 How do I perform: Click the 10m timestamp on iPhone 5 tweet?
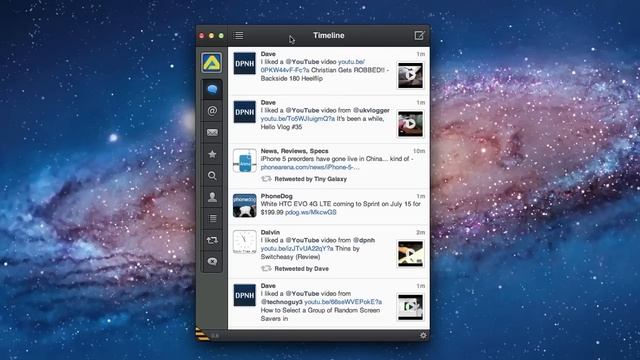tap(419, 151)
